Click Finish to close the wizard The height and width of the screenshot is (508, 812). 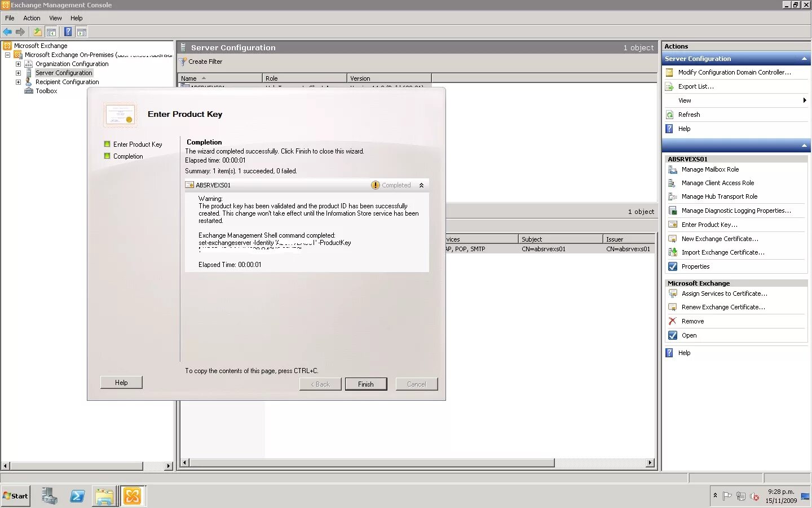366,384
